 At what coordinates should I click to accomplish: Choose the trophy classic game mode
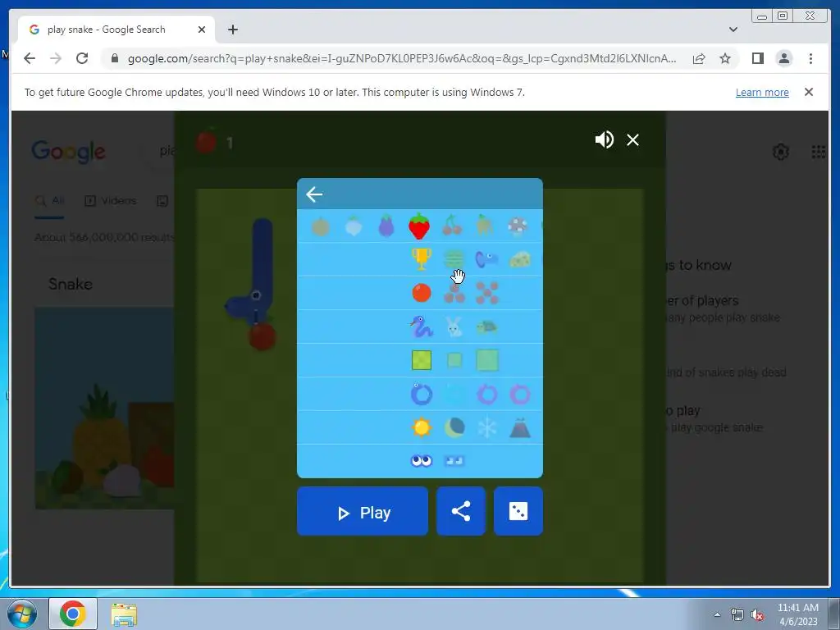click(421, 259)
